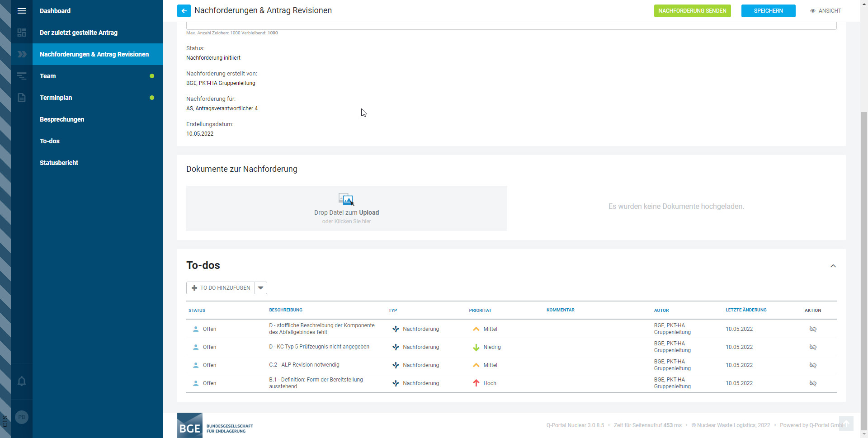Open the To Do hinzufügen dropdown arrow
The width and height of the screenshot is (868, 438).
point(261,288)
